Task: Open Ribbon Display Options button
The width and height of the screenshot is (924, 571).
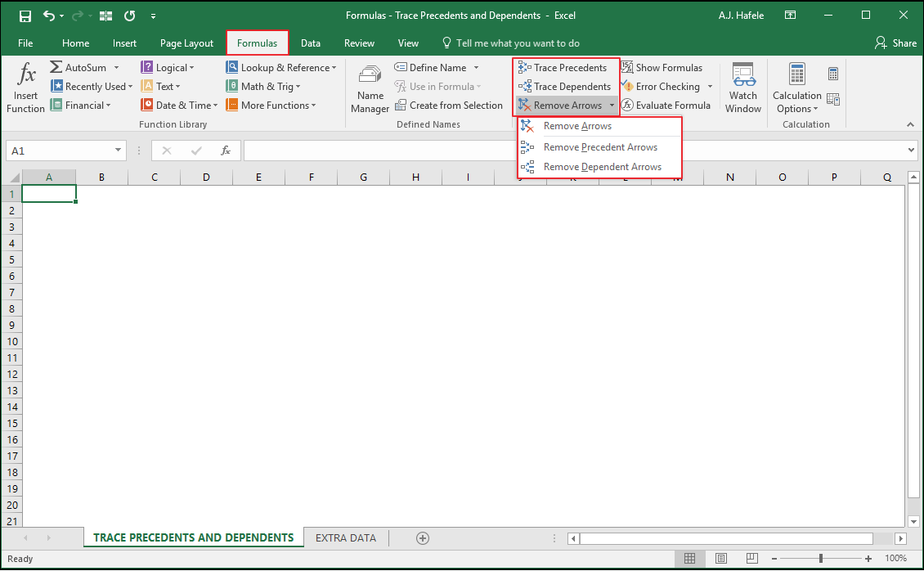Action: click(790, 16)
